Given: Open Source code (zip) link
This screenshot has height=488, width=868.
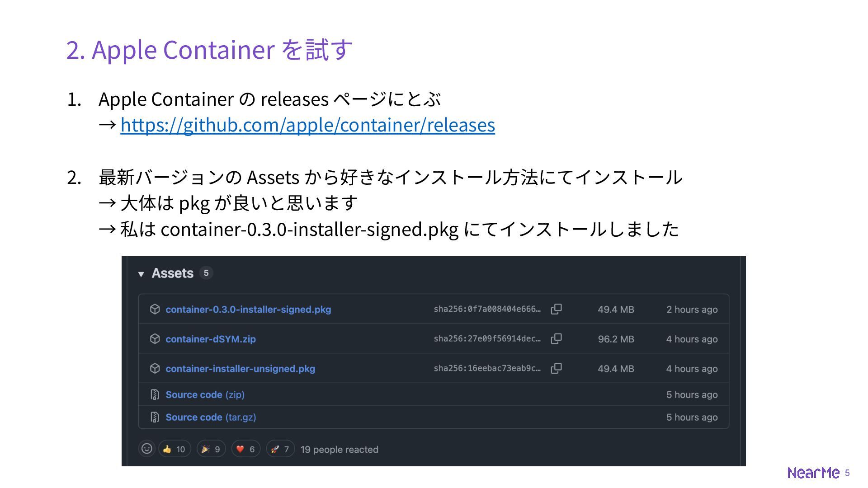Looking at the screenshot, I should (205, 394).
